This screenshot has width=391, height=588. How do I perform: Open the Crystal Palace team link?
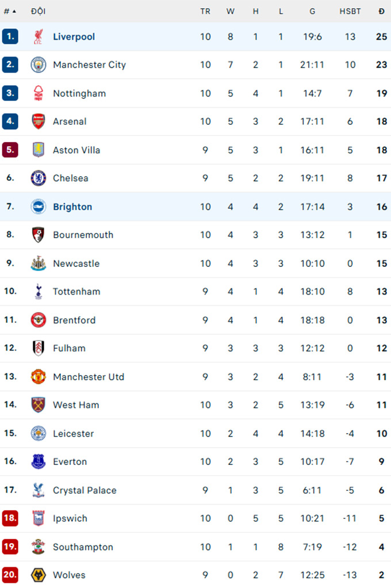tap(85, 490)
